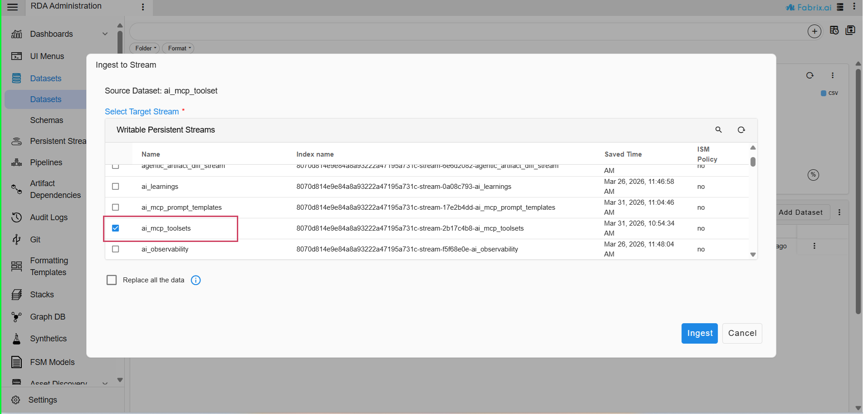Open Git from the sidebar icon
Screen dimensions: 868x414
17,240
